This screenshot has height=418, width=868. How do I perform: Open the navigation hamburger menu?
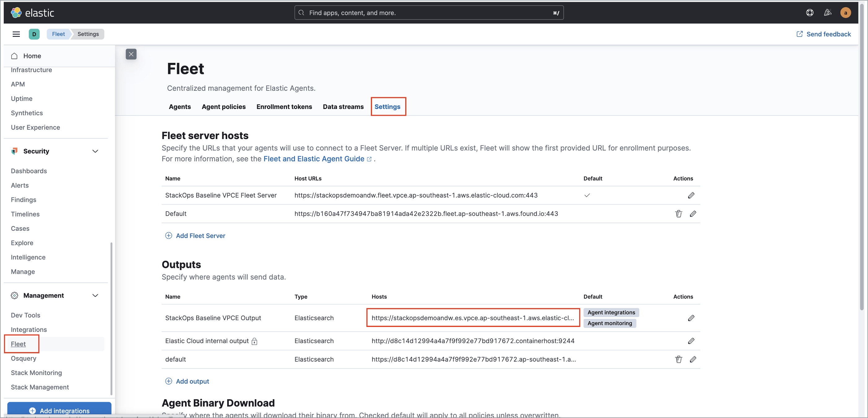(16, 34)
